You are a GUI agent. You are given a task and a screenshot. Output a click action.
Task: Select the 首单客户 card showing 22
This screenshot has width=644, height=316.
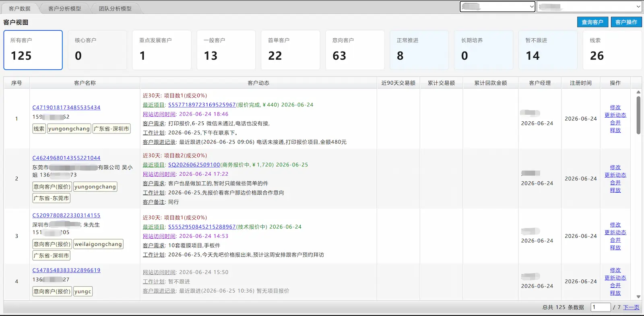[x=291, y=50]
